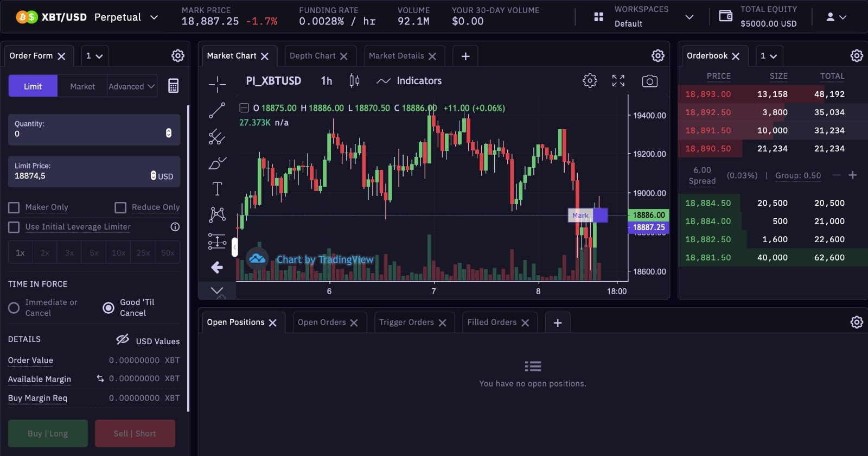868x456 pixels.
Task: Add a new chart panel tab
Action: click(465, 56)
